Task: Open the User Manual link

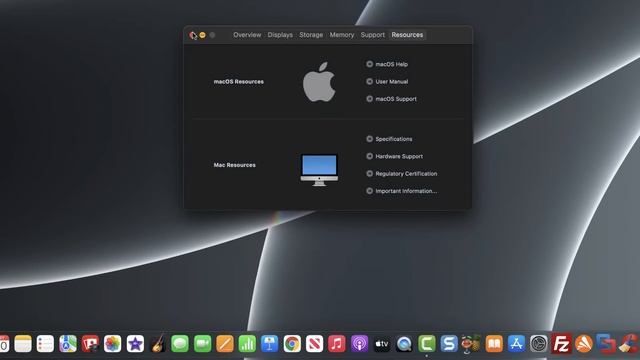Action: (391, 82)
